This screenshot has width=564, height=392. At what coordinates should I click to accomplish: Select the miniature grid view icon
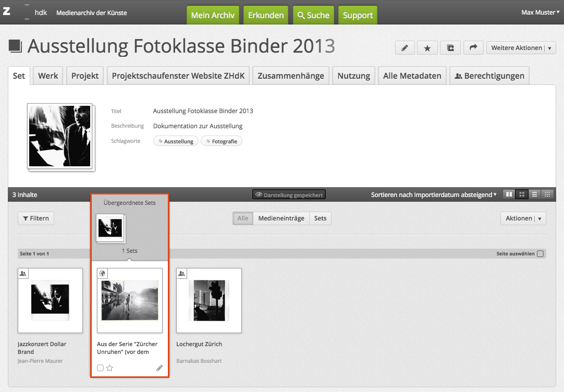click(547, 194)
